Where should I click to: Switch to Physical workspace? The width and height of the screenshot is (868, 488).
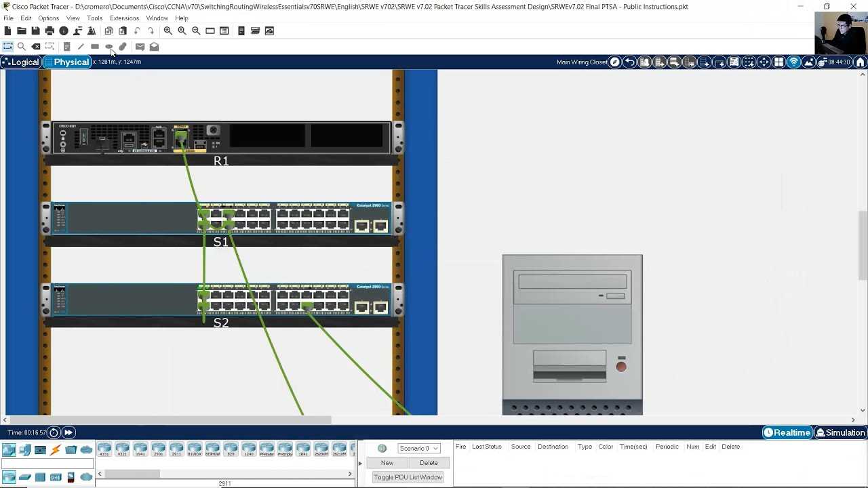pos(67,62)
